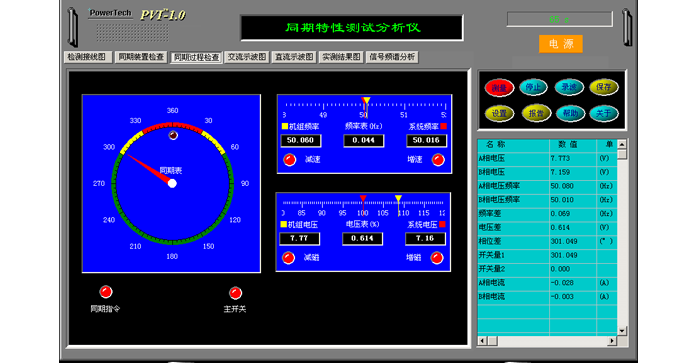Toggle the 主开关 main switch lamp
700x363 pixels.
coord(235,293)
